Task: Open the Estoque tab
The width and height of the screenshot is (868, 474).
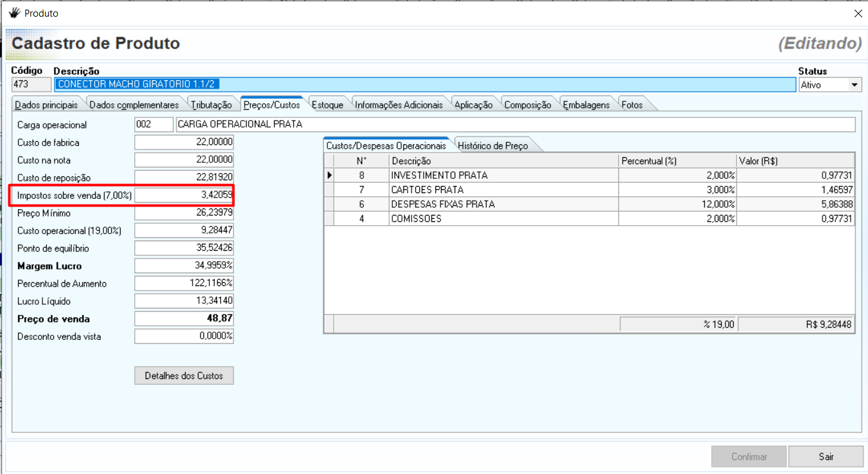Action: tap(327, 105)
